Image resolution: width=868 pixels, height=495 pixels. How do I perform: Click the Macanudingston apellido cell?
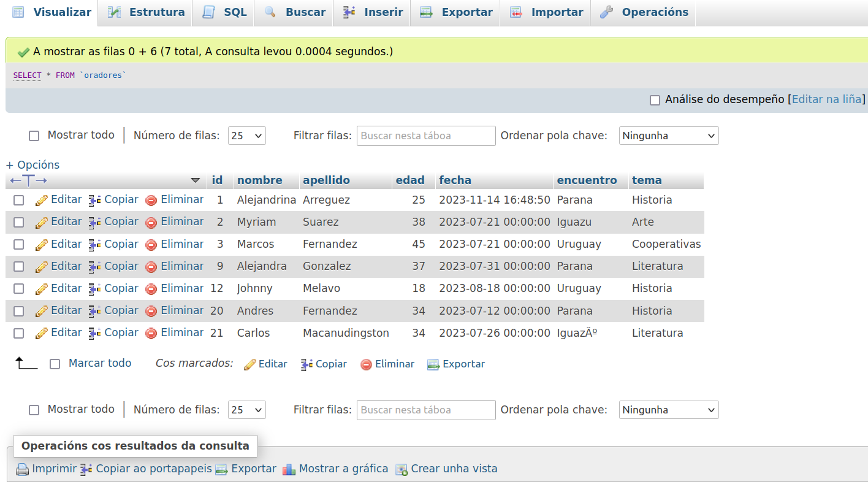pyautogui.click(x=346, y=333)
